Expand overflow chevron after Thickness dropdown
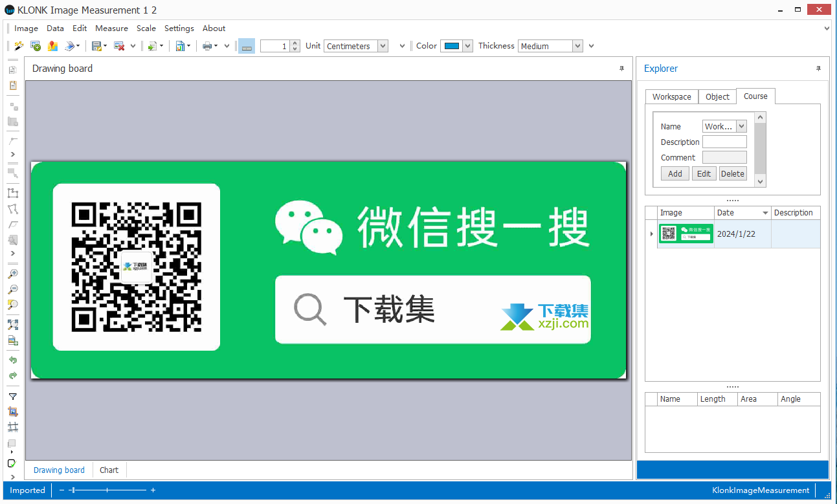Image resolution: width=837 pixels, height=504 pixels. [592, 46]
